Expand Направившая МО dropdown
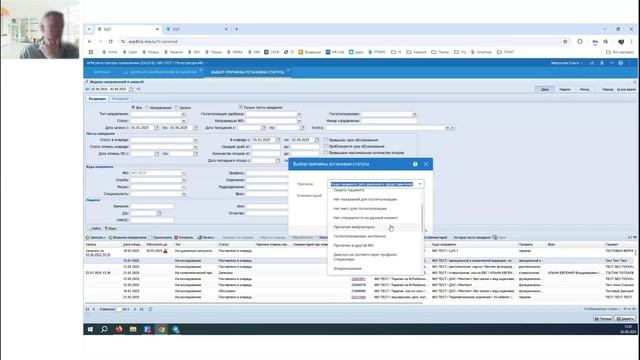The image size is (640, 360). (299, 121)
